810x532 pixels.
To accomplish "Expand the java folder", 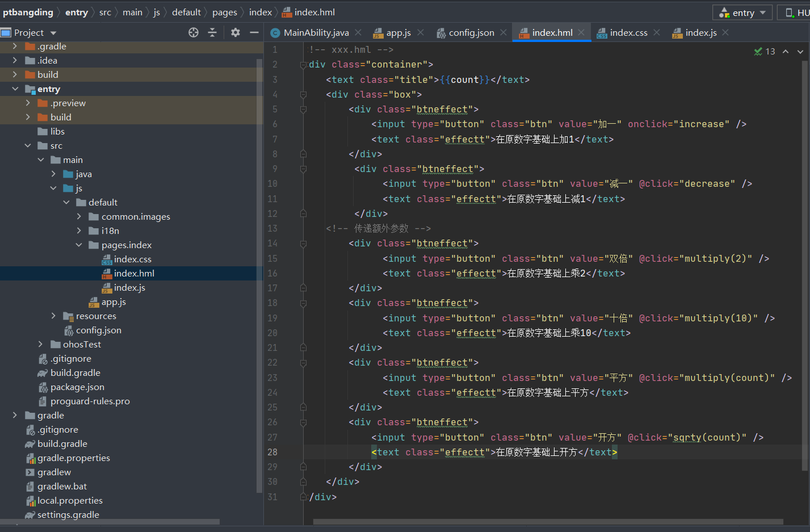I will [53, 174].
